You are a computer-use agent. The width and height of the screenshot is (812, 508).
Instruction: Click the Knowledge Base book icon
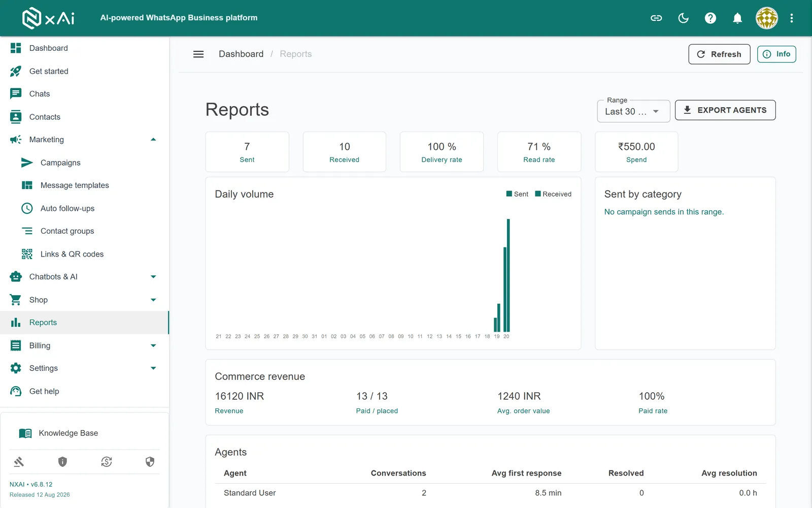[25, 433]
